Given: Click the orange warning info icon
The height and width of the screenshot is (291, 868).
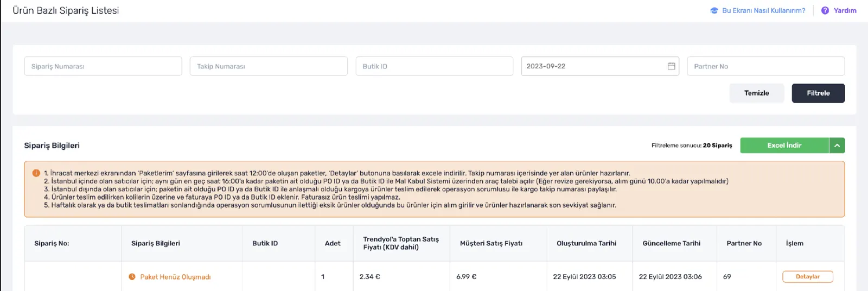Looking at the screenshot, I should [36, 173].
